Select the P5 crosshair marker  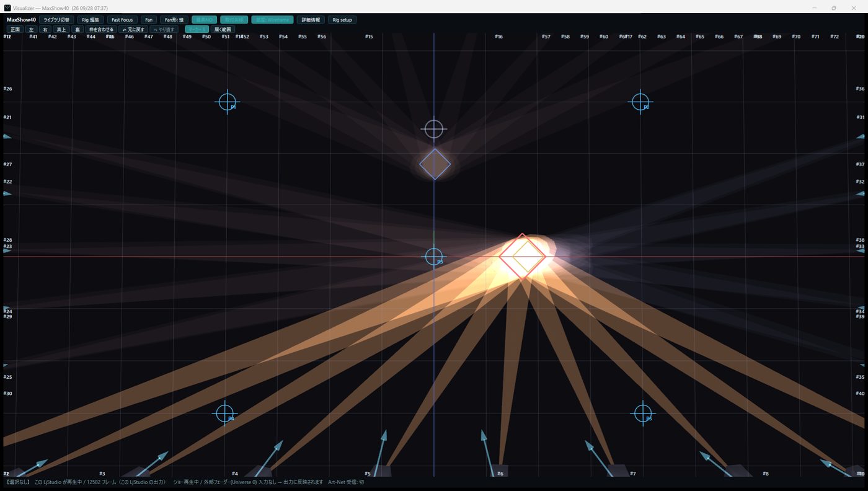click(643, 412)
